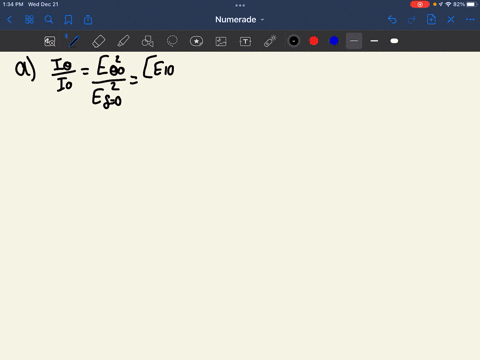Select the Laser pointer tool

pyautogui.click(x=270, y=41)
